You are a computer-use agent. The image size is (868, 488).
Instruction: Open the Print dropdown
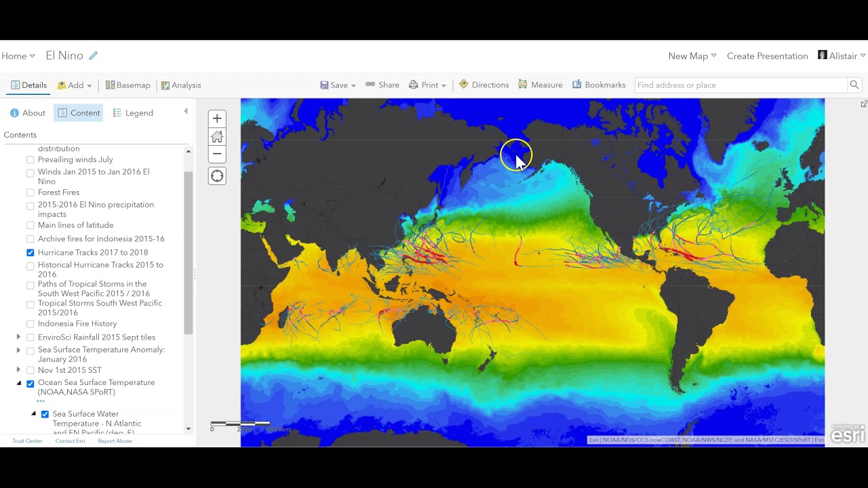(427, 85)
